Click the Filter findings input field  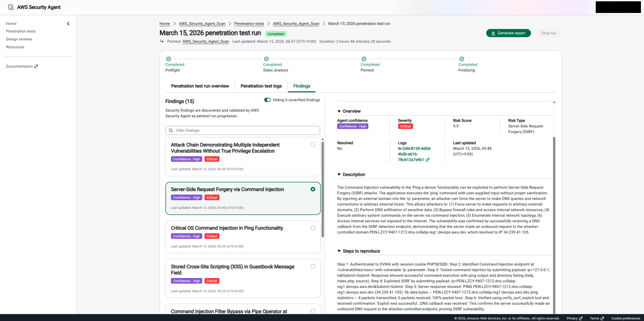click(x=243, y=130)
